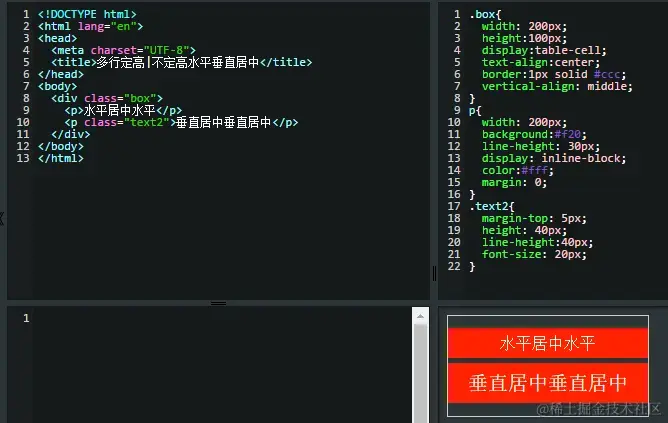668x423 pixels.
Task: Click the '</body>' closing tag line
Action: pyautogui.click(x=60, y=147)
